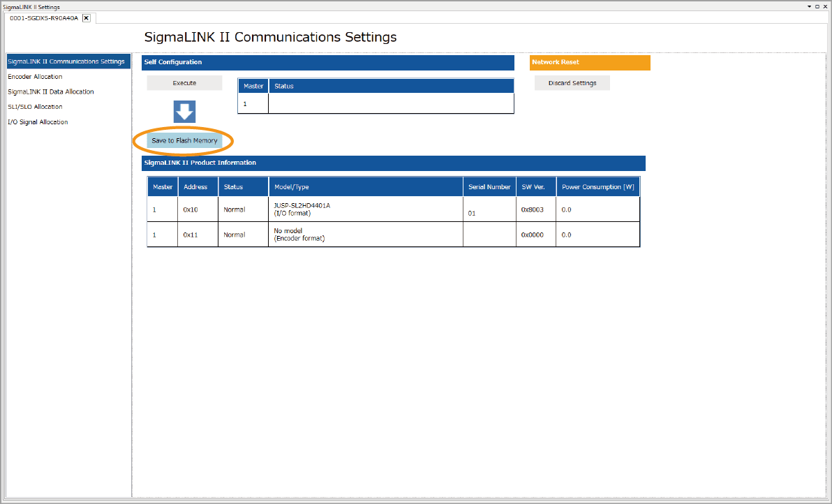Close the SigmaLINK II Settings window
This screenshot has height=504, width=832.
pos(825,6)
